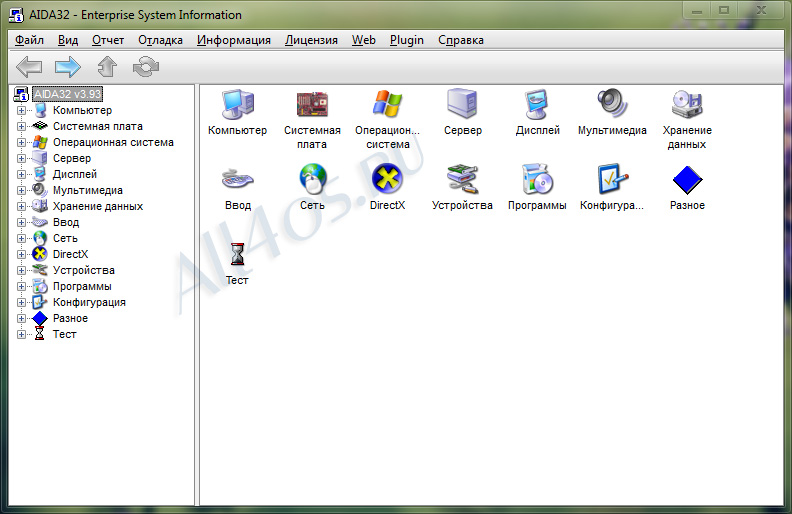The height and width of the screenshot is (514, 792).
Task: Select DirectX label in the tree
Action: pos(70,254)
